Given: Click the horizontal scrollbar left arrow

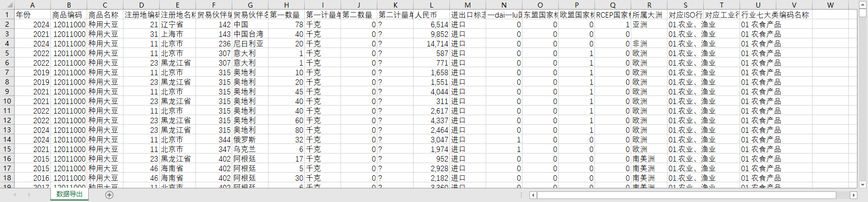Looking at the screenshot, I should point(533,195).
